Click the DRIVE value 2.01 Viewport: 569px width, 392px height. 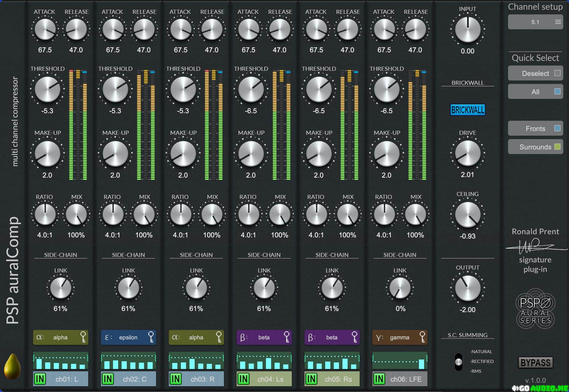coord(468,174)
